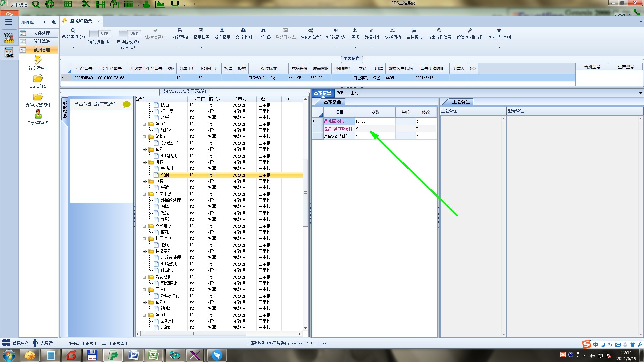Click the 数据对比 compare icon
The image size is (644, 362).
point(372,31)
